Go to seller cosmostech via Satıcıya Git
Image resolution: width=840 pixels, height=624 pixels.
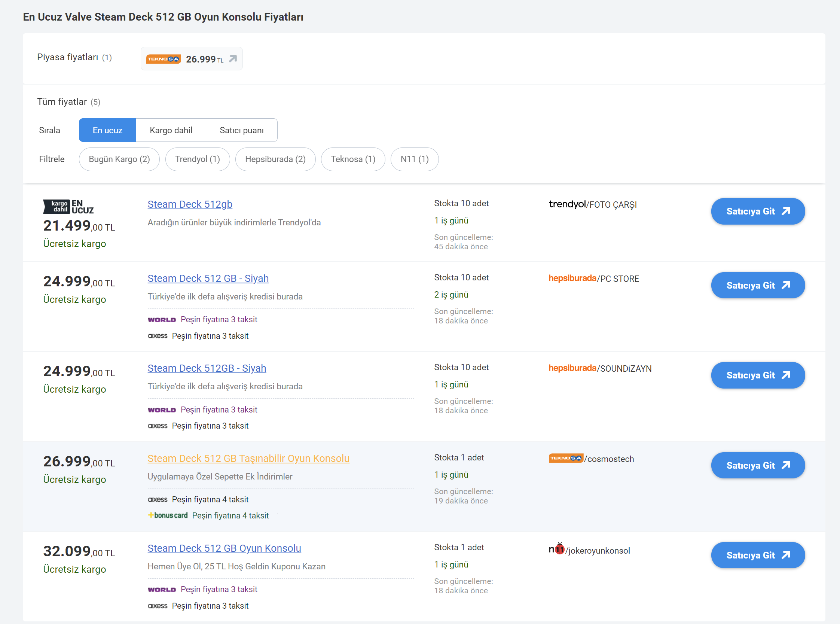pyautogui.click(x=758, y=465)
